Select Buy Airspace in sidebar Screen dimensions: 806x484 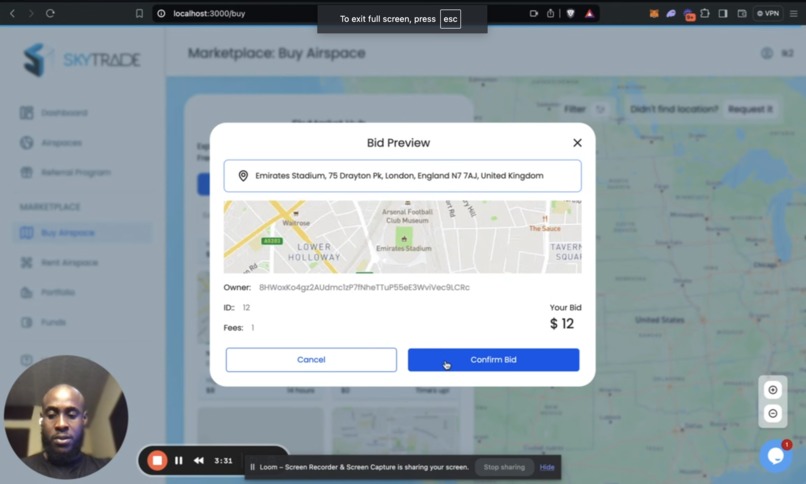[83, 233]
